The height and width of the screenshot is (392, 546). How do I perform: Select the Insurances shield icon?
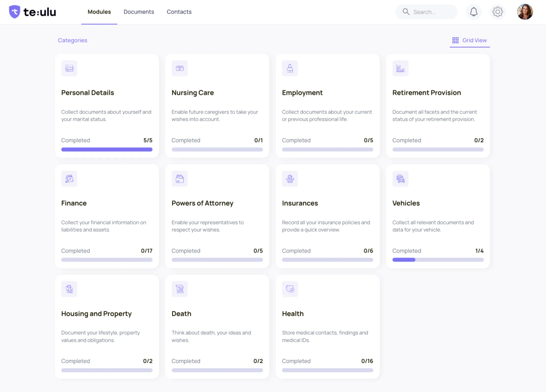[290, 179]
